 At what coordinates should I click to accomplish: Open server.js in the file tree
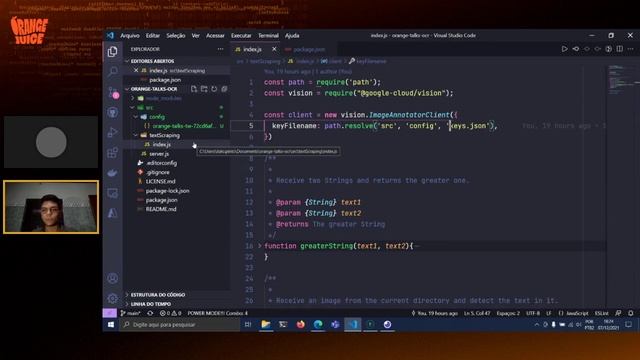(x=159, y=154)
